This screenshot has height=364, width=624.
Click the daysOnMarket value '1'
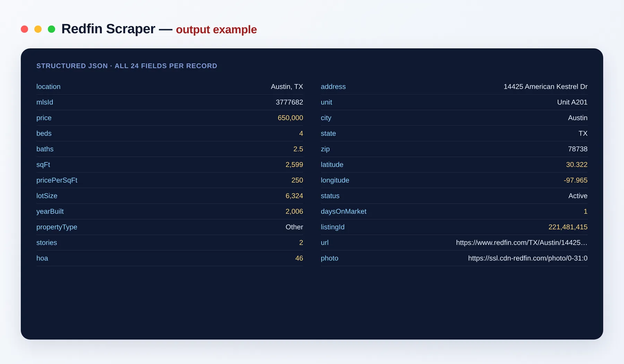click(586, 211)
